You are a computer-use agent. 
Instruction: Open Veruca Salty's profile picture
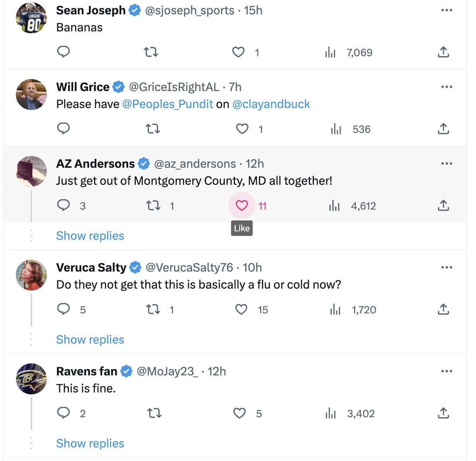pos(31,275)
